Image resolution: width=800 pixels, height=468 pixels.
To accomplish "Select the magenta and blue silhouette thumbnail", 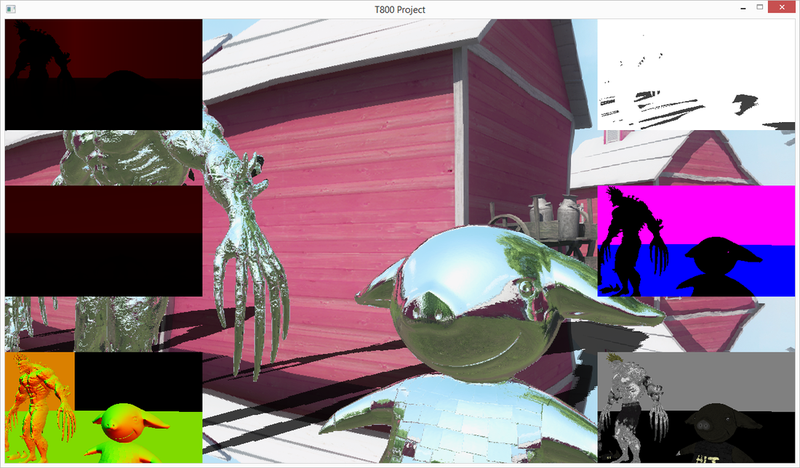I will 696,241.
